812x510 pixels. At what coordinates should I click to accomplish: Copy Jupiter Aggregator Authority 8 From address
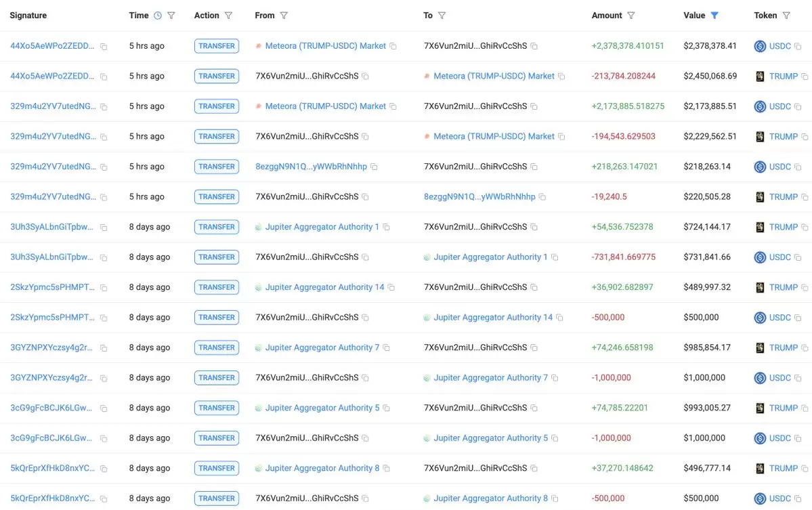pos(386,468)
